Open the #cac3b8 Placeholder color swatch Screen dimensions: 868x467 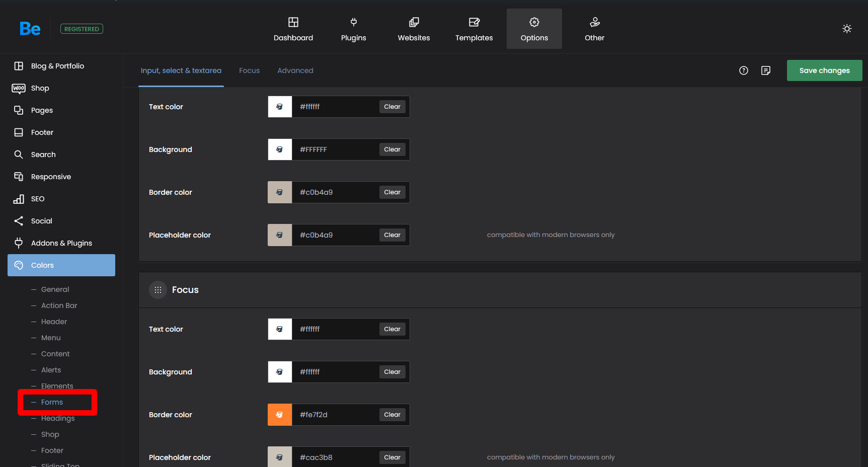click(x=280, y=457)
